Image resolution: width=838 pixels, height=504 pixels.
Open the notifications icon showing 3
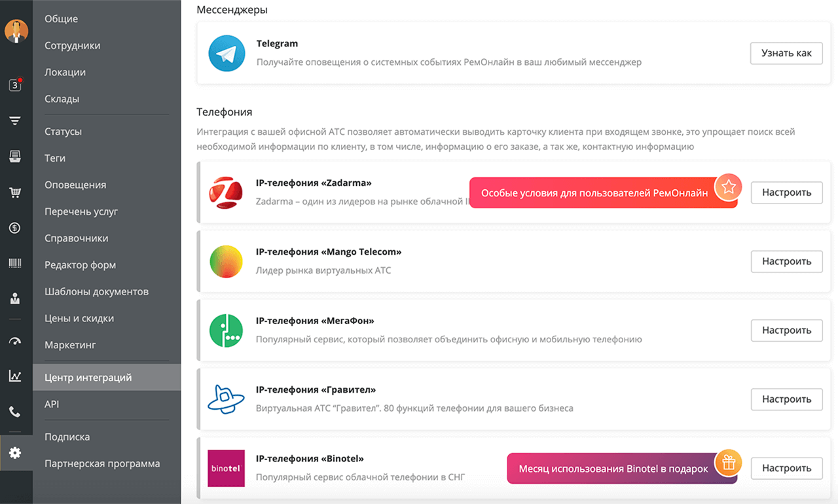coord(15,85)
